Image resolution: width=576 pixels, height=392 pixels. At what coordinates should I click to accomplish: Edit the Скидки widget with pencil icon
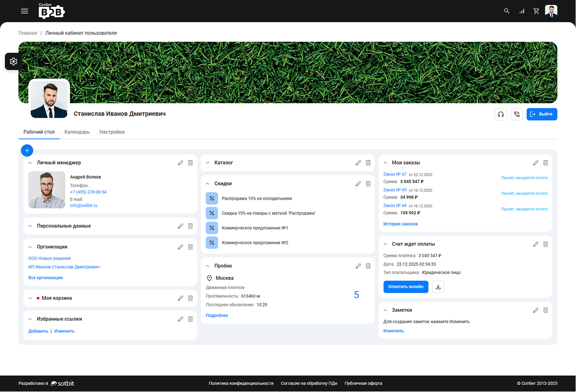tap(358, 184)
